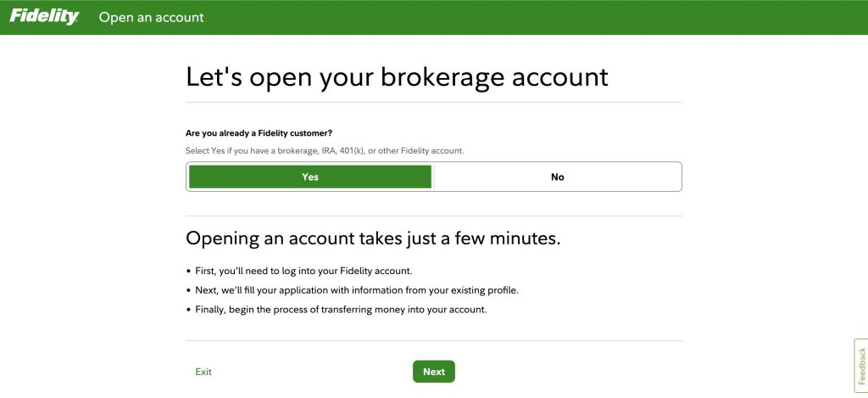Click the "Open an account" header title
Viewport: 868px width, 398px height.
[151, 17]
